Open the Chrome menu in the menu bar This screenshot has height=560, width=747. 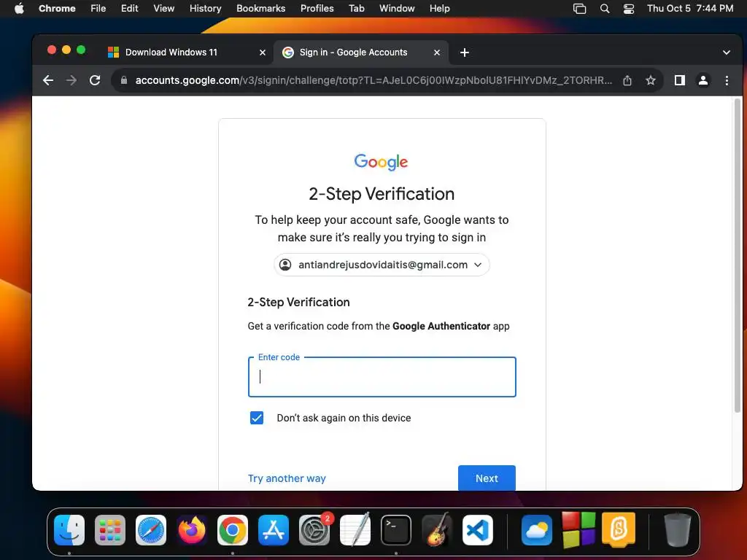click(57, 8)
